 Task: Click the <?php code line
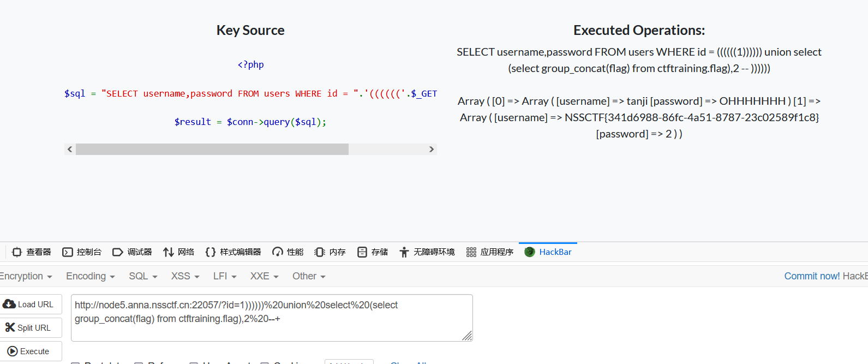(x=250, y=64)
